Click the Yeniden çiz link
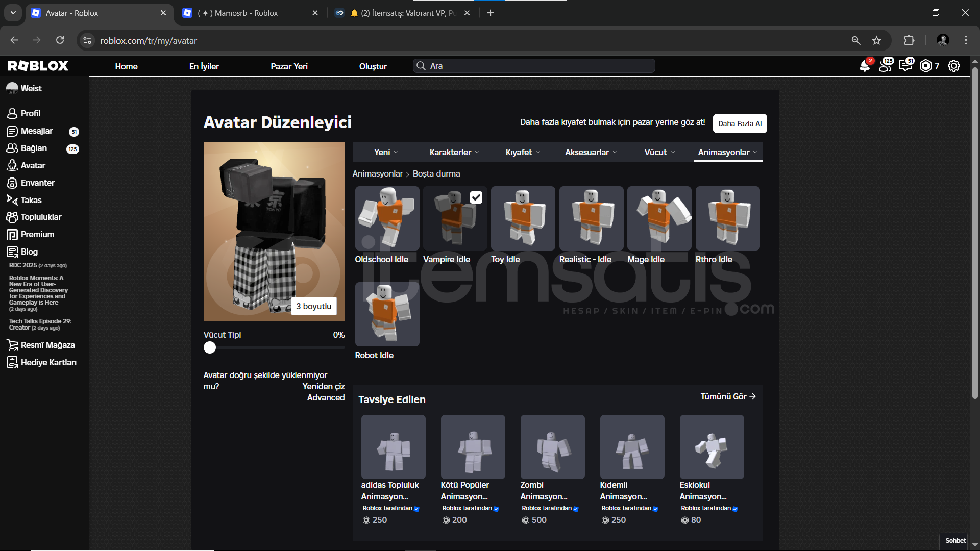This screenshot has width=980, height=551. [x=324, y=386]
